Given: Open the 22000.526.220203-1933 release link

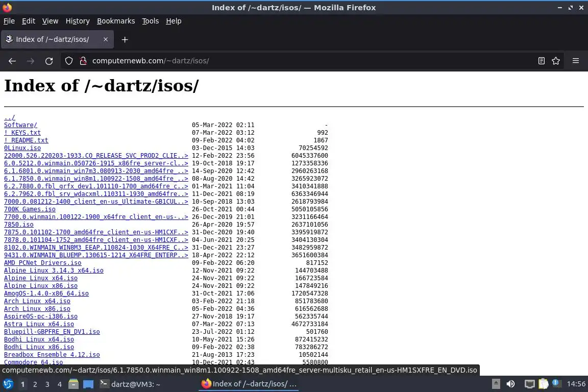Looking at the screenshot, I should pyautogui.click(x=96, y=155).
